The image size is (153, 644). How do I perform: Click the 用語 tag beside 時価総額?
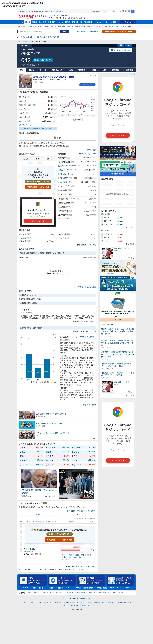point(68,157)
